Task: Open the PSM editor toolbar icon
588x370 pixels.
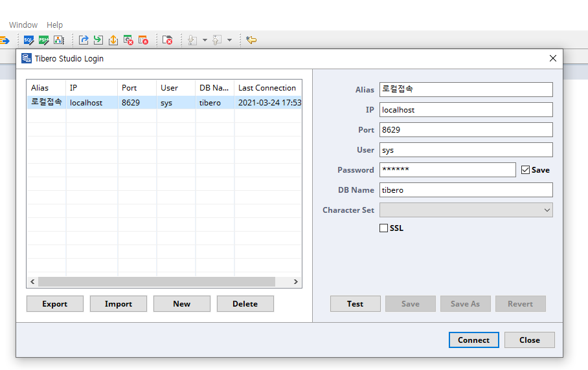Action: [x=43, y=40]
